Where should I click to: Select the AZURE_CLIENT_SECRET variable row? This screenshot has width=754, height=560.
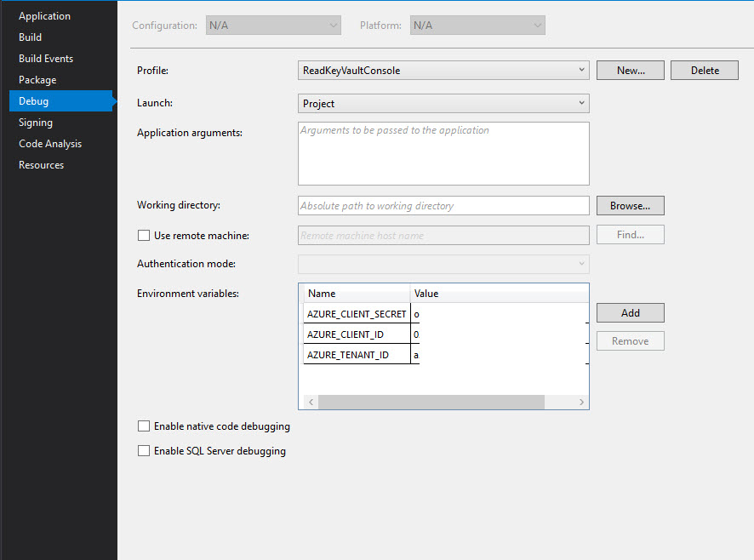[x=357, y=314]
